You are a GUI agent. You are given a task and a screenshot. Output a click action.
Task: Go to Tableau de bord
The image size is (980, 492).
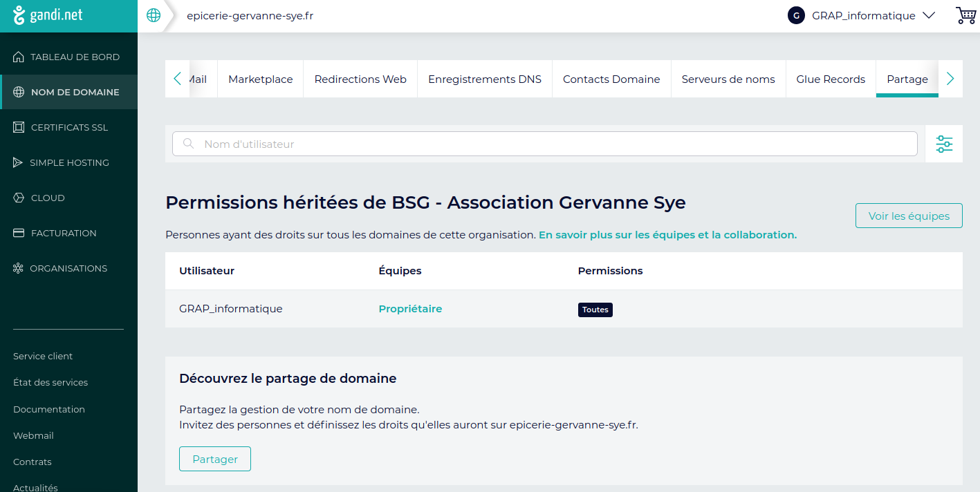[x=75, y=57]
